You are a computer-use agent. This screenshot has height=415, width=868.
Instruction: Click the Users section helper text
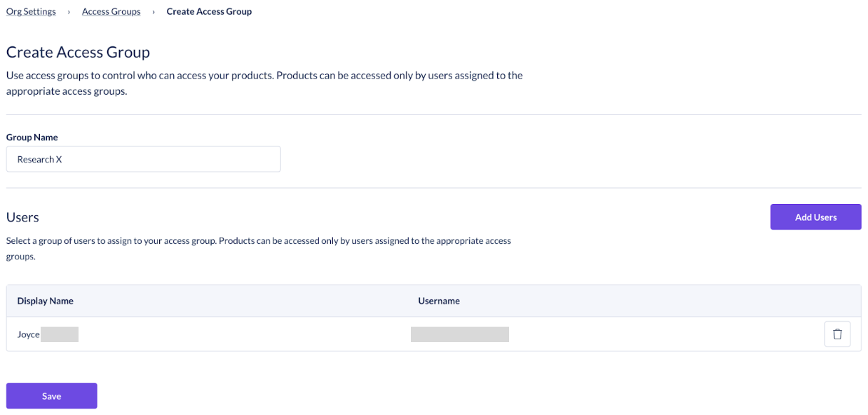(x=259, y=249)
